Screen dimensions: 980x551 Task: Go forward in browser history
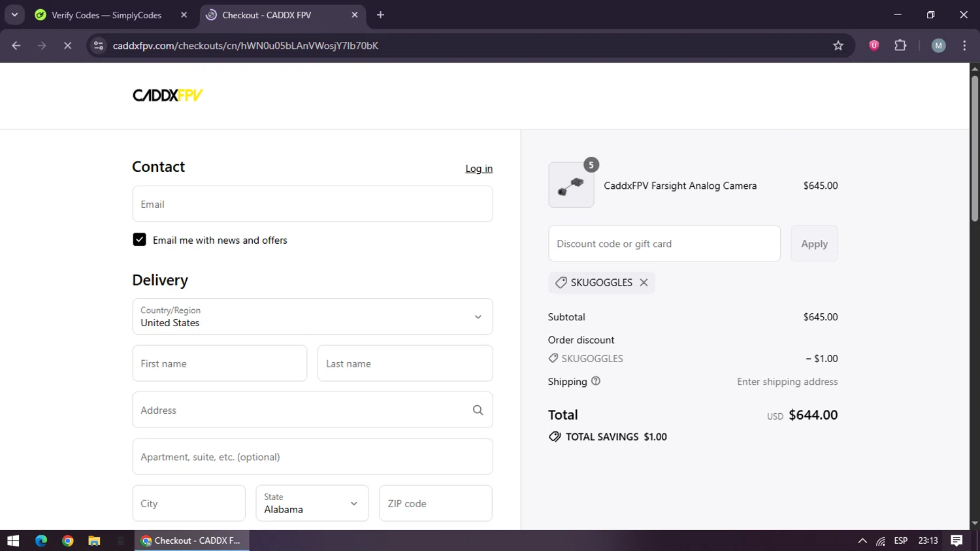(42, 45)
